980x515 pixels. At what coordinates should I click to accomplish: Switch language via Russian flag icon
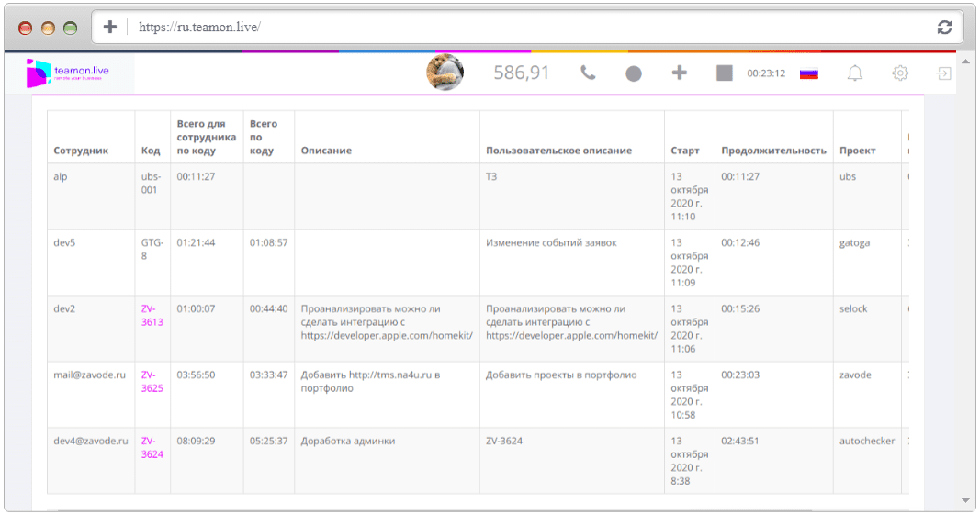[809, 73]
